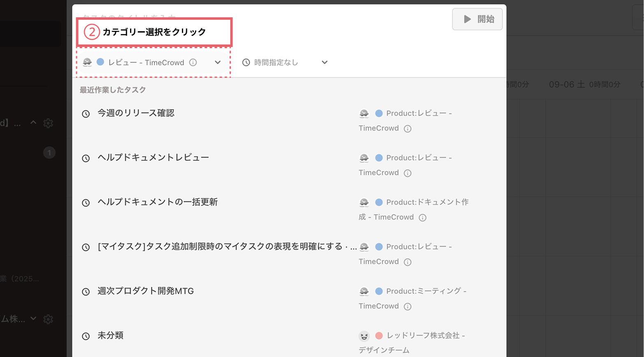Click the team avatar icon in the category selector
The image size is (644, 357).
point(88,62)
